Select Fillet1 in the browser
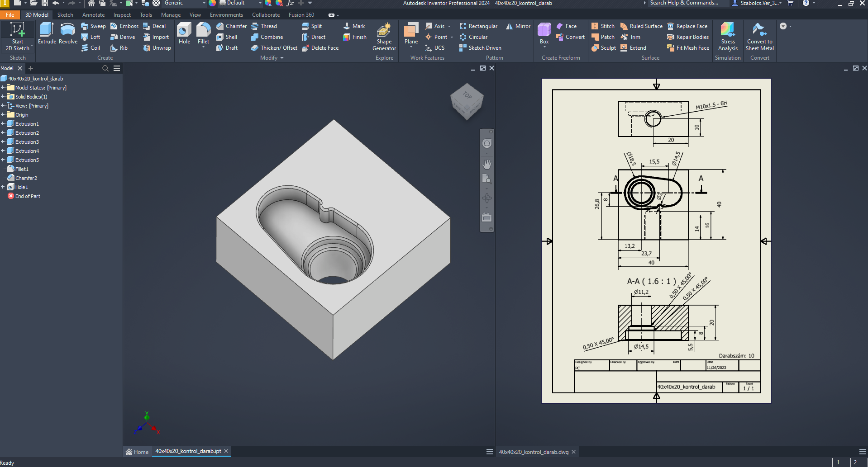 coord(22,169)
